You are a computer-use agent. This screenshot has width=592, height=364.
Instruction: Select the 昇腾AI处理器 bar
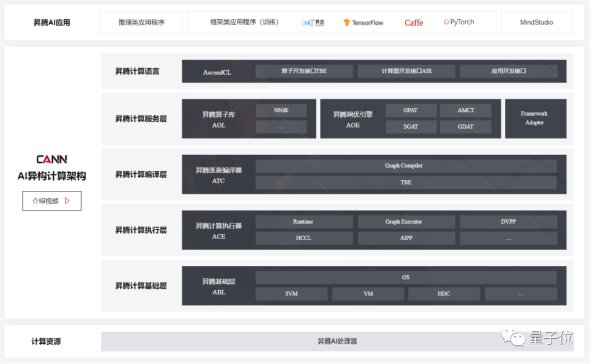tap(337, 342)
